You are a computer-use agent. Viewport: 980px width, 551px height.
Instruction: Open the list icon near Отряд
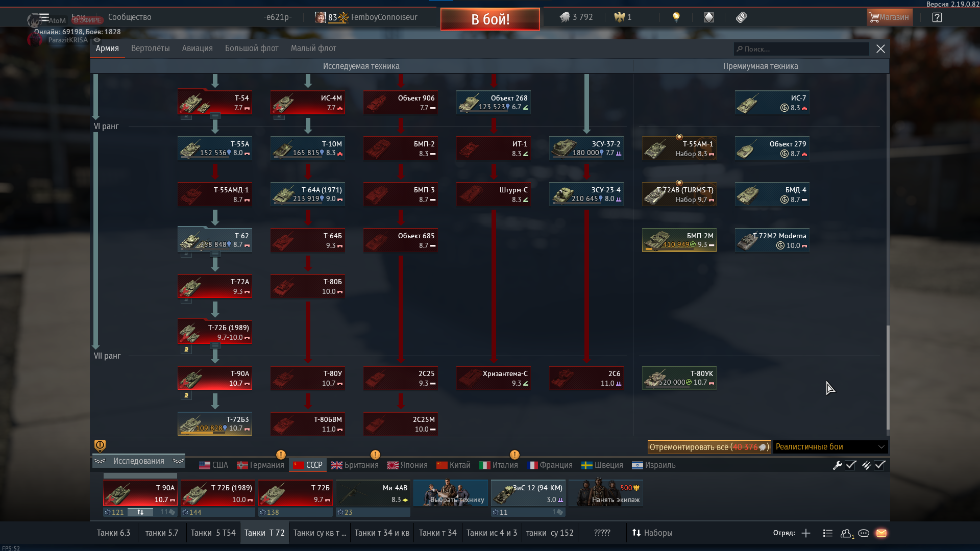(x=828, y=533)
